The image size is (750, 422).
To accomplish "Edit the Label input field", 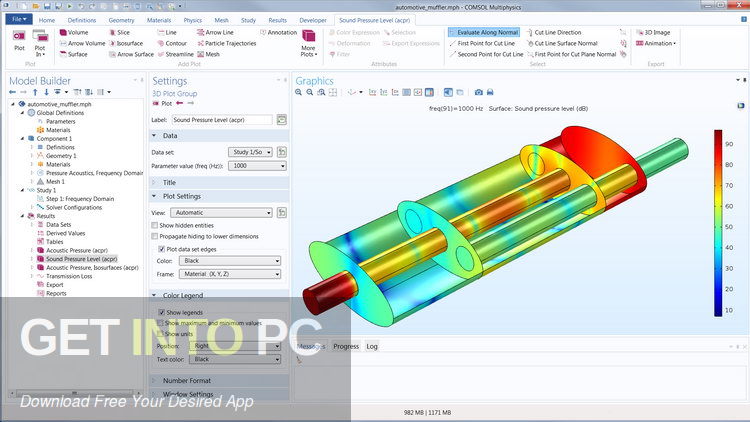I will coord(222,120).
